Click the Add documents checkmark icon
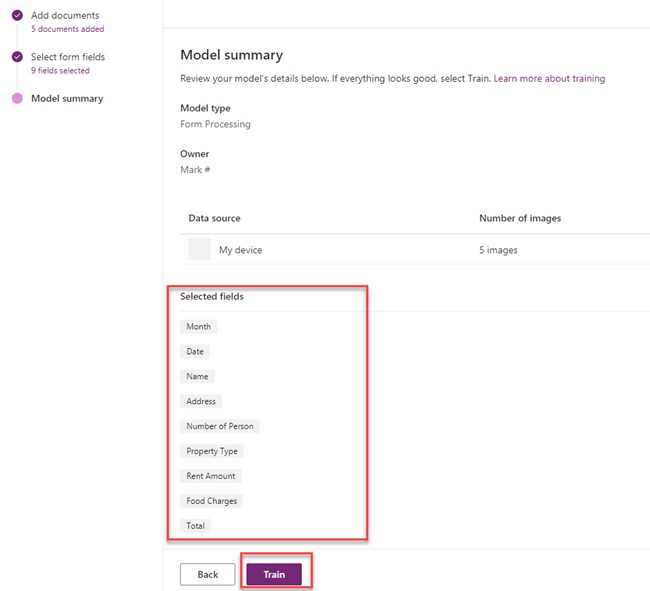The height and width of the screenshot is (591, 650). (17, 15)
